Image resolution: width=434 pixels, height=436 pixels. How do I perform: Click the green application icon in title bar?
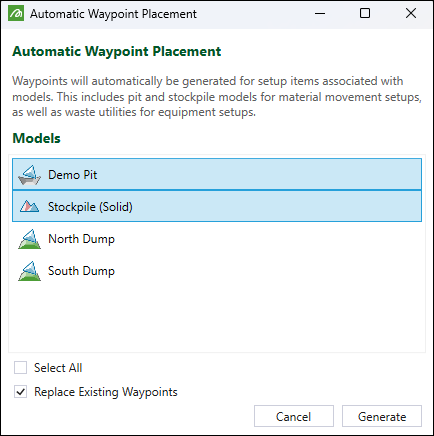[x=16, y=14]
